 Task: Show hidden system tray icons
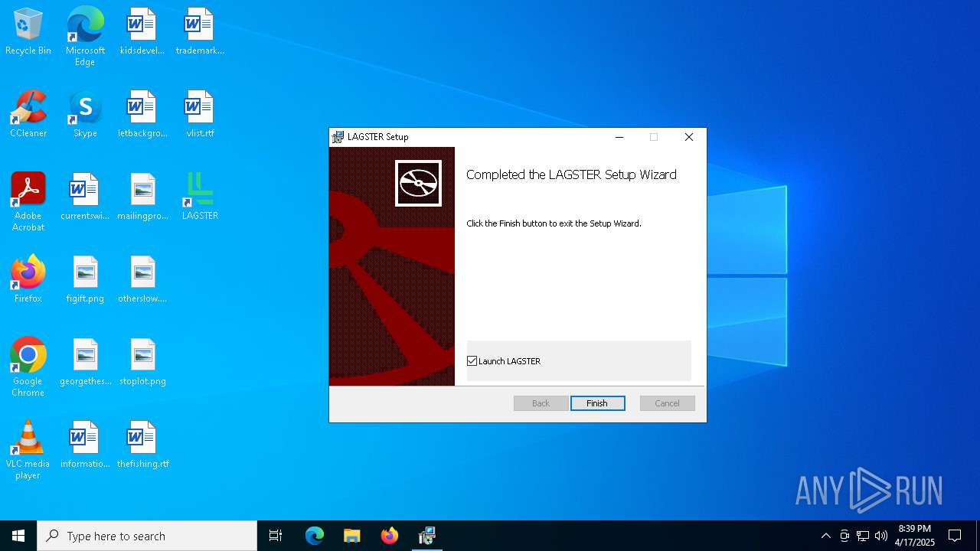tap(825, 536)
